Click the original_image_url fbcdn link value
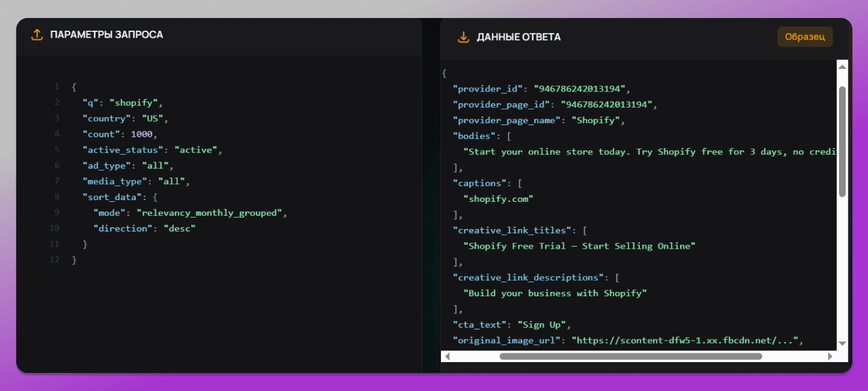This screenshot has height=391, width=868. [685, 340]
